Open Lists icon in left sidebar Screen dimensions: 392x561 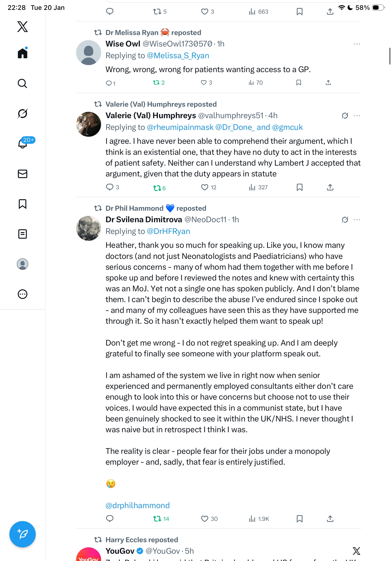click(23, 234)
